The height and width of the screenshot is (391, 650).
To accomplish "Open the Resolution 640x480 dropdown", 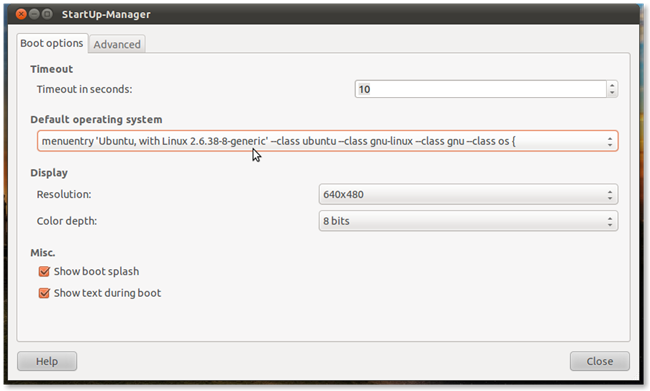I will point(468,194).
